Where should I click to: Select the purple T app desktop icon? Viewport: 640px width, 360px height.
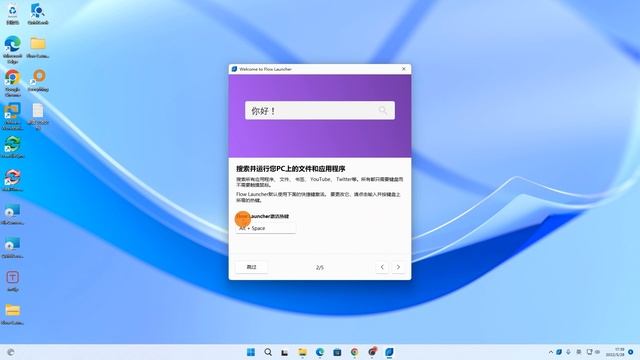click(13, 281)
